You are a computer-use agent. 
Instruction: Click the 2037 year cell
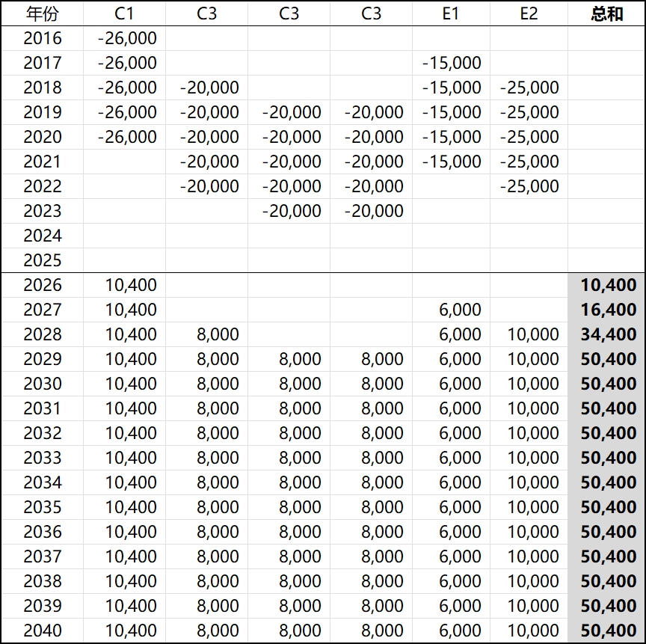click(42, 556)
